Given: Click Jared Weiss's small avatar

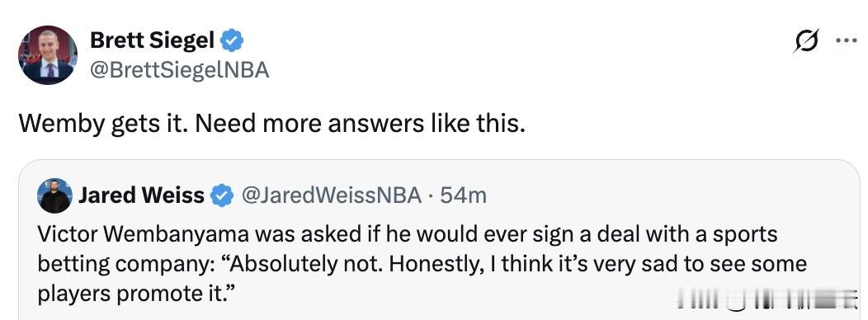Looking at the screenshot, I should (x=54, y=195).
